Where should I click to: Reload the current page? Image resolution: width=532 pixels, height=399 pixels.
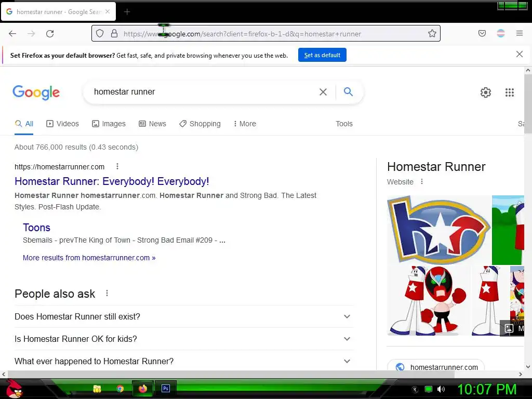pos(50,34)
